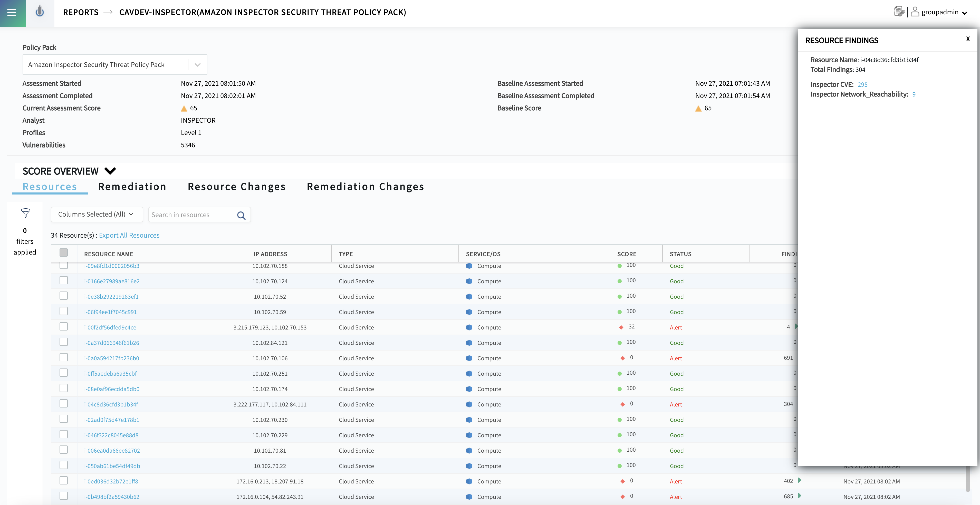Open resource i-0a0a594217fb236b0 link
This screenshot has width=980, height=505.
point(111,358)
